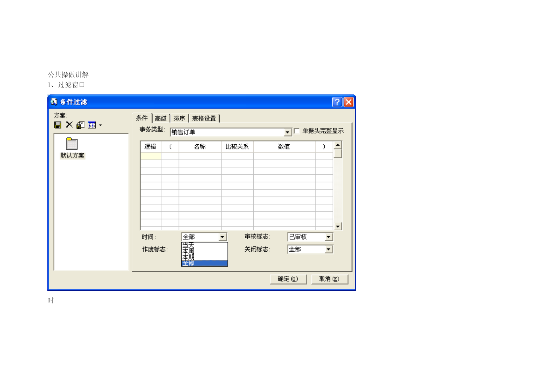The width and height of the screenshot is (554, 392).
Task: Select highlighted 全部 in the time list
Action: tap(204, 263)
